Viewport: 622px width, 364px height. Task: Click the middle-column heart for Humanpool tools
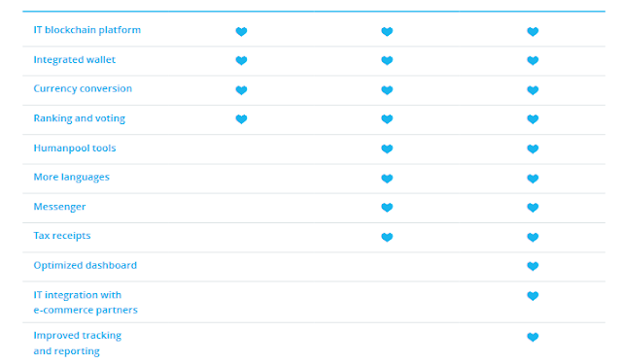click(x=387, y=149)
